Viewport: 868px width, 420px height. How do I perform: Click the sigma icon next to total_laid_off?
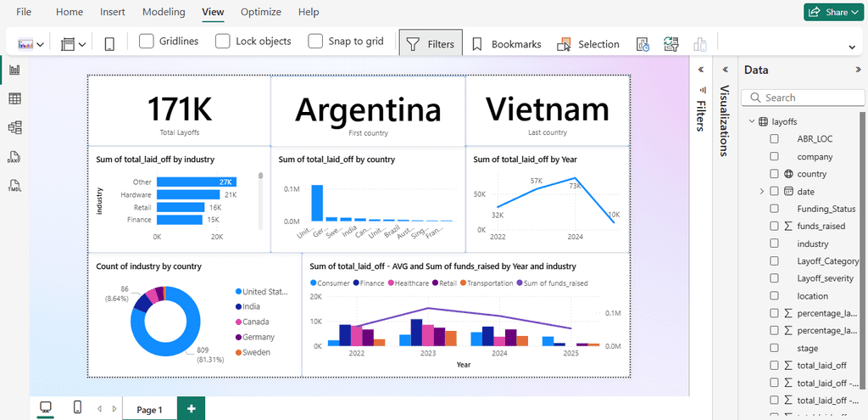point(789,365)
